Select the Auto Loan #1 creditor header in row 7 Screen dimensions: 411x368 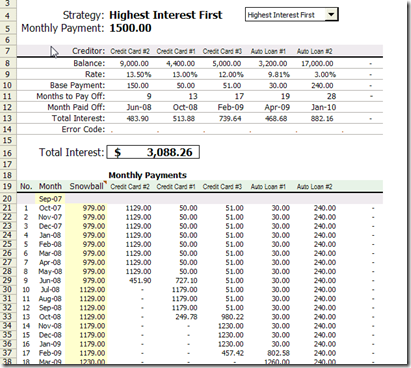pos(268,51)
